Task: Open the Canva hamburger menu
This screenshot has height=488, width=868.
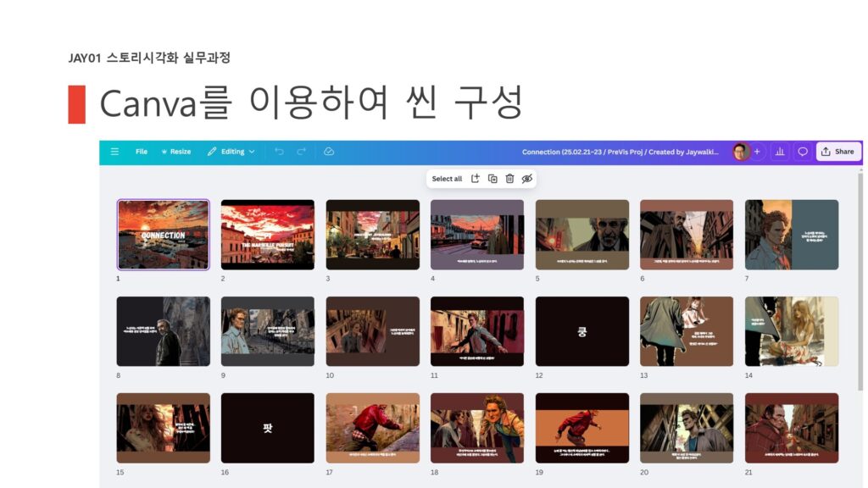Action: click(114, 152)
